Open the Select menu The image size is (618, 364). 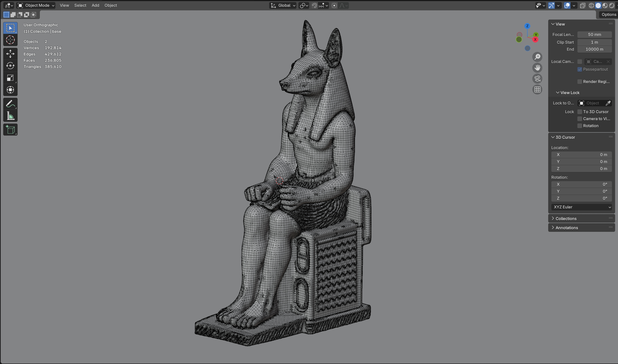[x=80, y=5]
